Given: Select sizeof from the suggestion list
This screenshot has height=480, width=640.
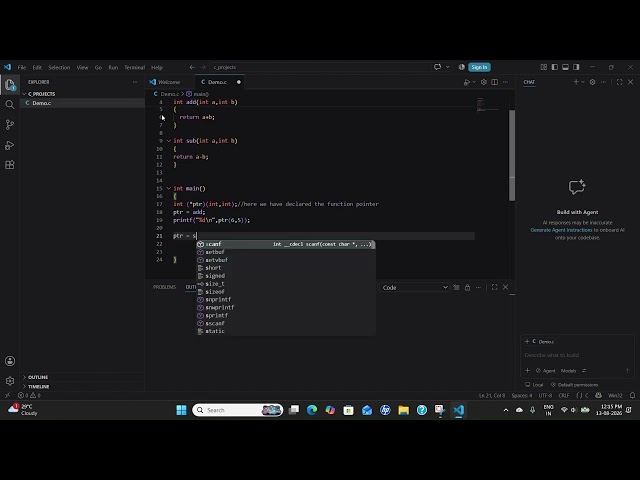Looking at the screenshot, I should (285, 292).
